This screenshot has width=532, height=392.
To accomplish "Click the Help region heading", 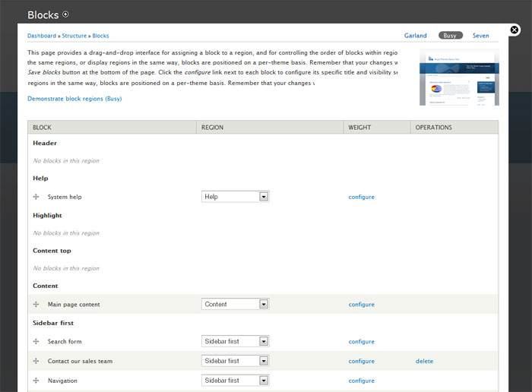I will point(40,179).
